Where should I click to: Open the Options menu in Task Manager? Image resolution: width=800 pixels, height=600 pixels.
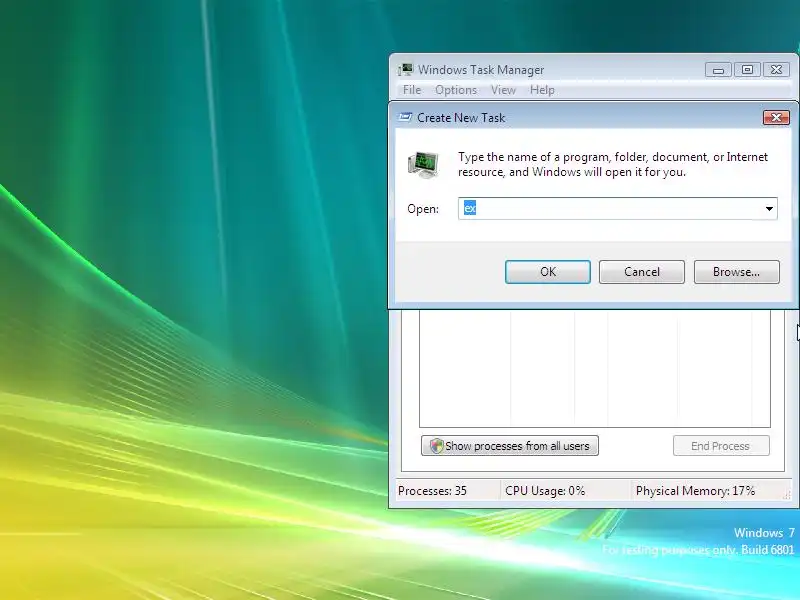(456, 90)
